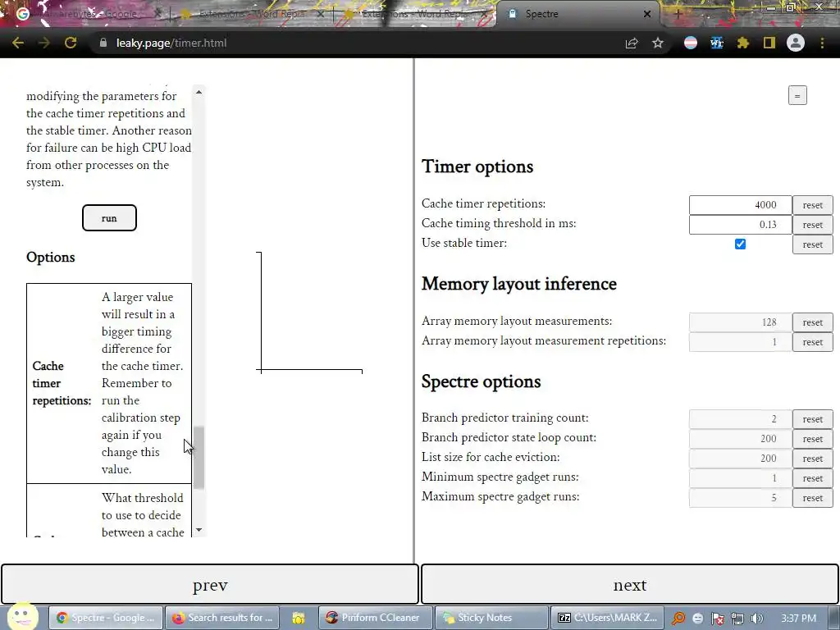Viewport: 840px width, 630px height.
Task: Switch to the second Extensions - Word Replacer tab
Action: 415,14
